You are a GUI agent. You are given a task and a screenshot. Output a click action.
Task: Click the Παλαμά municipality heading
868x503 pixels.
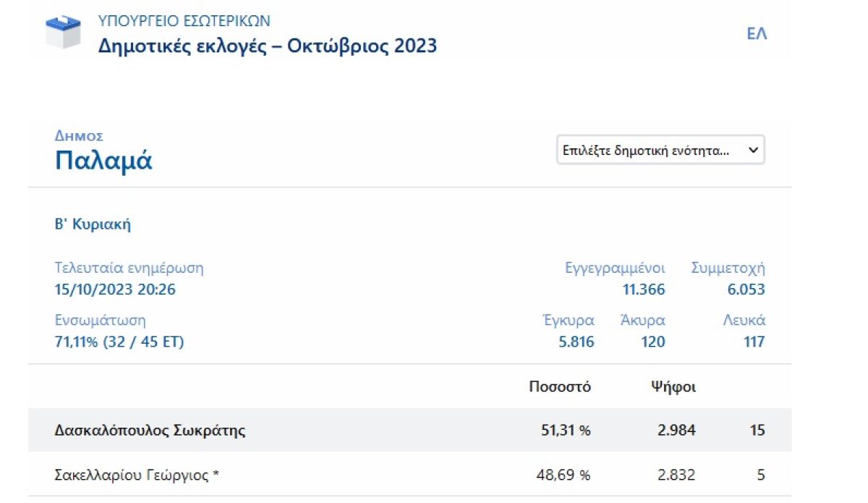103,161
